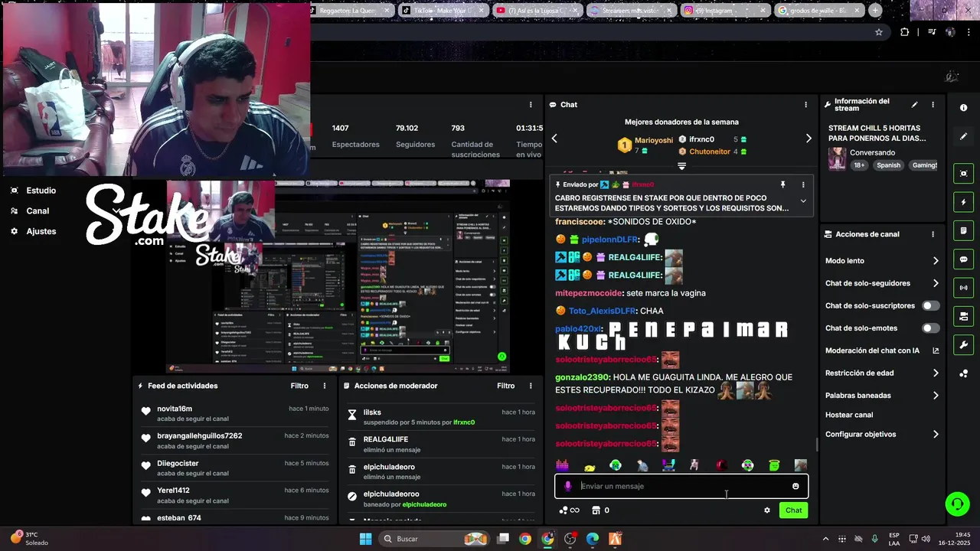Screen dimensions: 980x551
Task: Send message with green Chat button
Action: click(793, 510)
